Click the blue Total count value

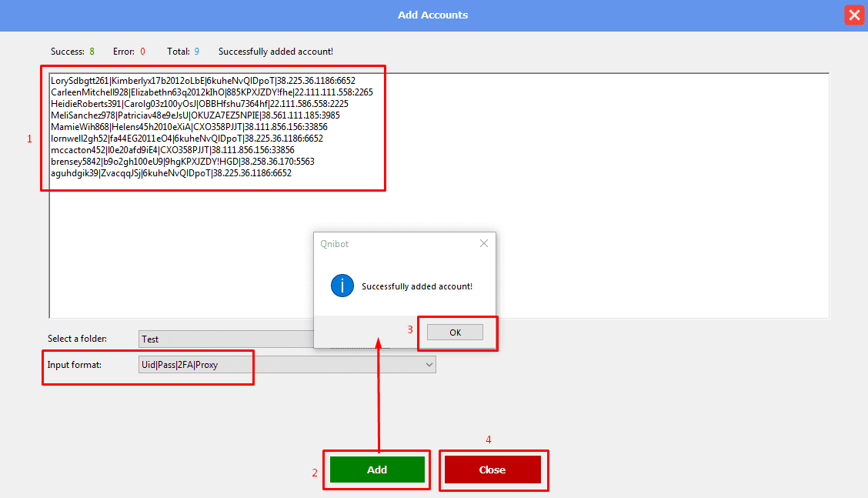pos(196,52)
